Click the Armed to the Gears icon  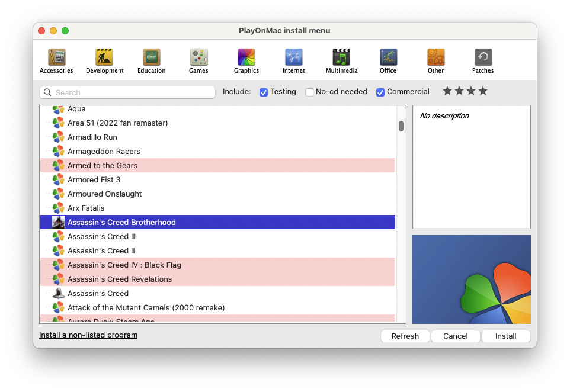click(59, 165)
